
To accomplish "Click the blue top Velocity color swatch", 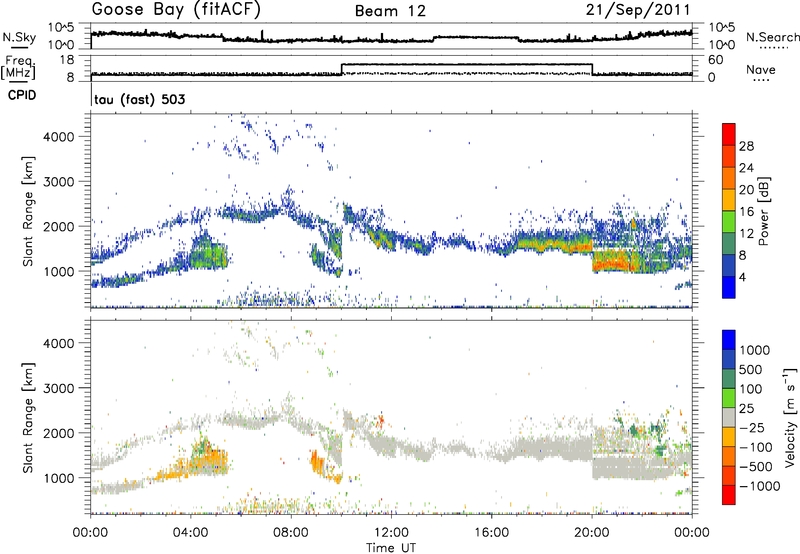I will pos(729,340).
